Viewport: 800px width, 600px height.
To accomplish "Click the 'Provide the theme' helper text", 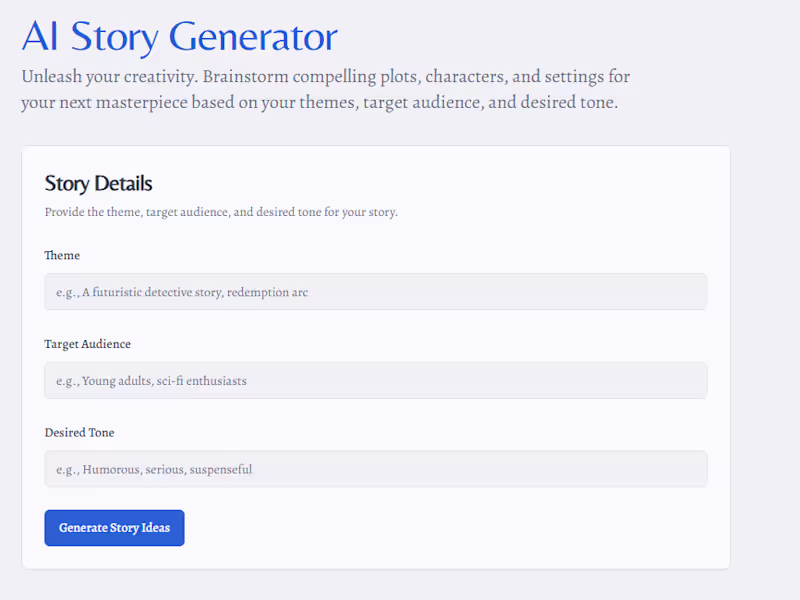I will (x=221, y=212).
